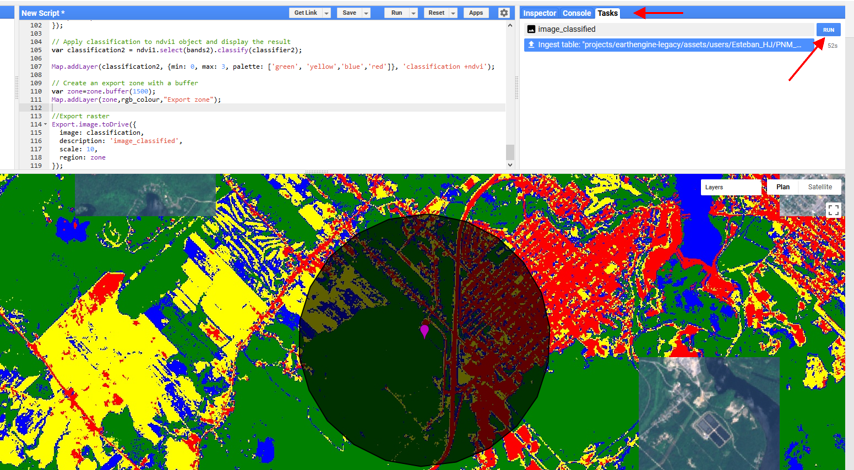Run the script from the toolbar
This screenshot has width=854, height=470.
(x=397, y=13)
